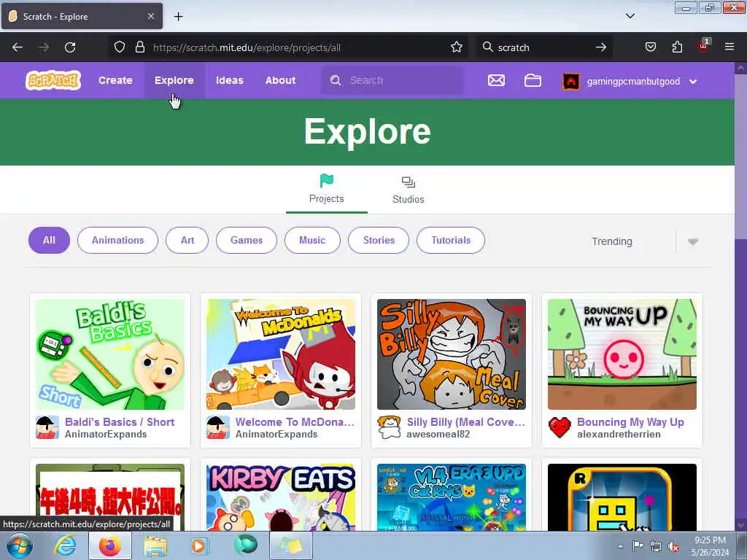Click the padlock site info icon
Image resolution: width=747 pixels, height=560 pixels.
pyautogui.click(x=139, y=47)
